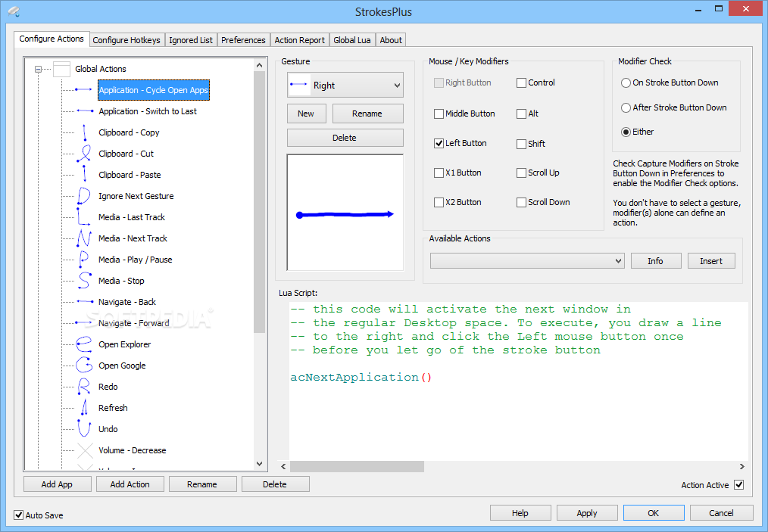768x532 pixels.
Task: Click the Media Next Track N icon
Action: click(x=84, y=238)
